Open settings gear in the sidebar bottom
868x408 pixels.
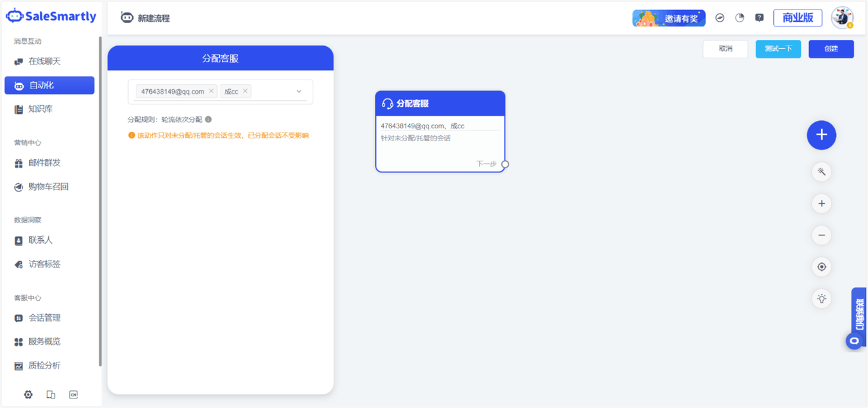28,394
